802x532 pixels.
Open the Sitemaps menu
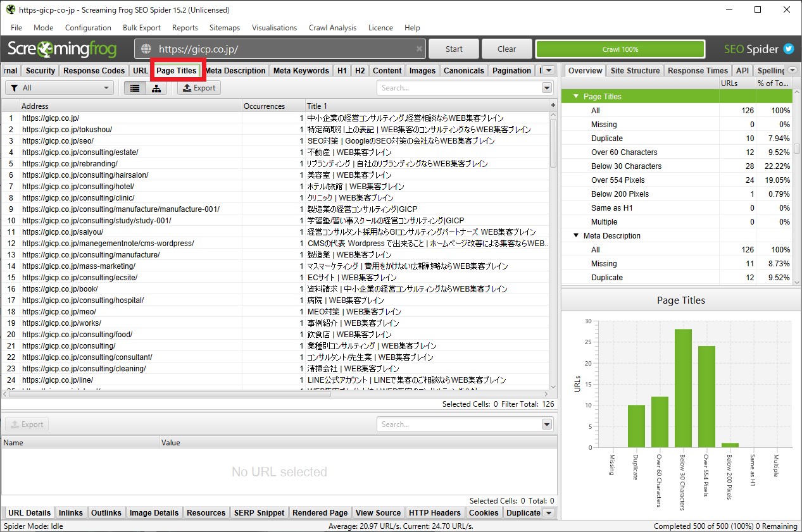pyautogui.click(x=225, y=28)
